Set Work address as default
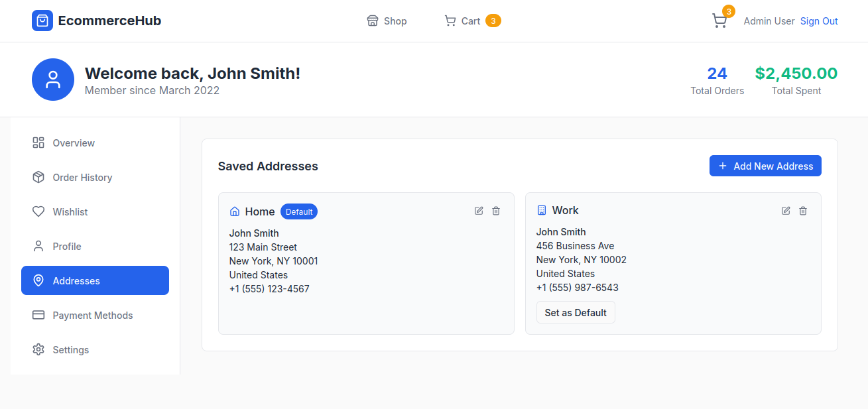 coord(576,313)
